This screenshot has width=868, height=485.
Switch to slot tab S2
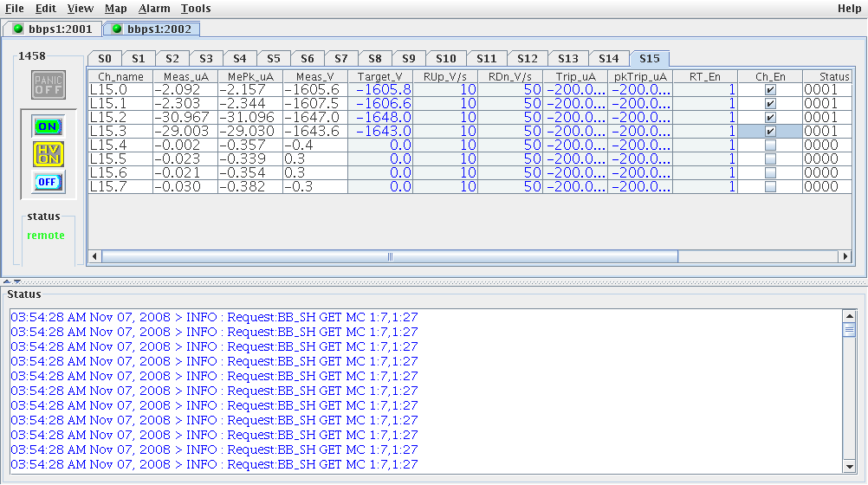(172, 59)
